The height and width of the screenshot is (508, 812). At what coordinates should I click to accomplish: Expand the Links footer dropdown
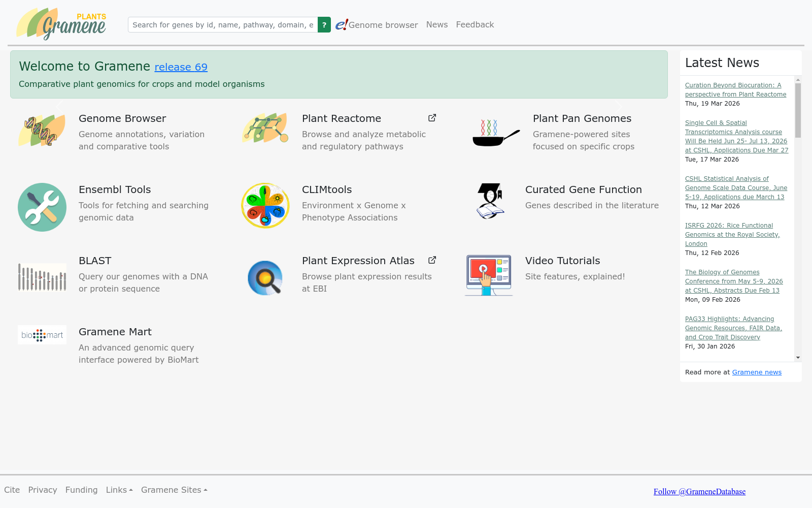click(x=119, y=490)
